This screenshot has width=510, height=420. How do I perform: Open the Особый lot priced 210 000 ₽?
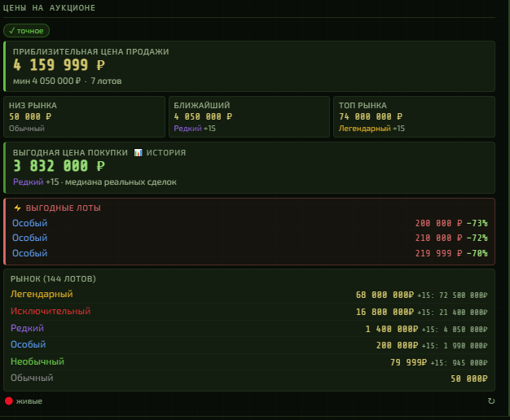tap(250, 238)
